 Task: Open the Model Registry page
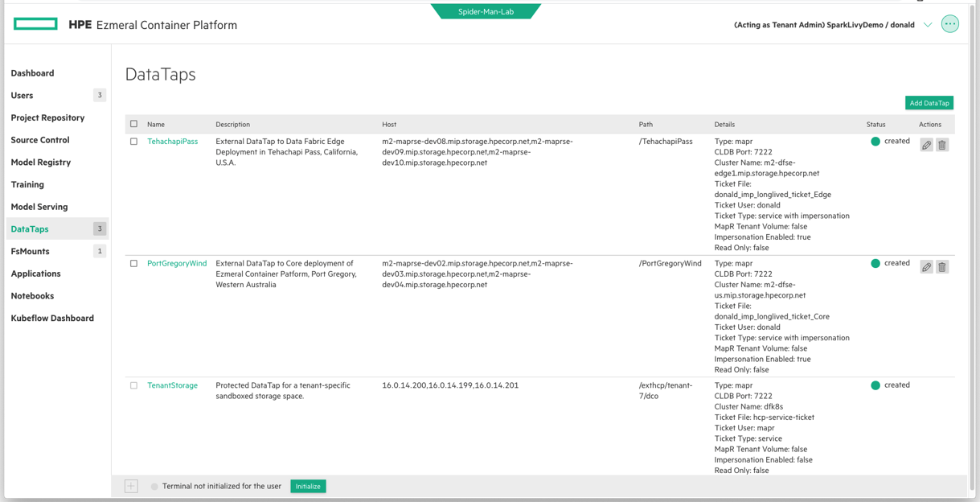click(x=41, y=163)
